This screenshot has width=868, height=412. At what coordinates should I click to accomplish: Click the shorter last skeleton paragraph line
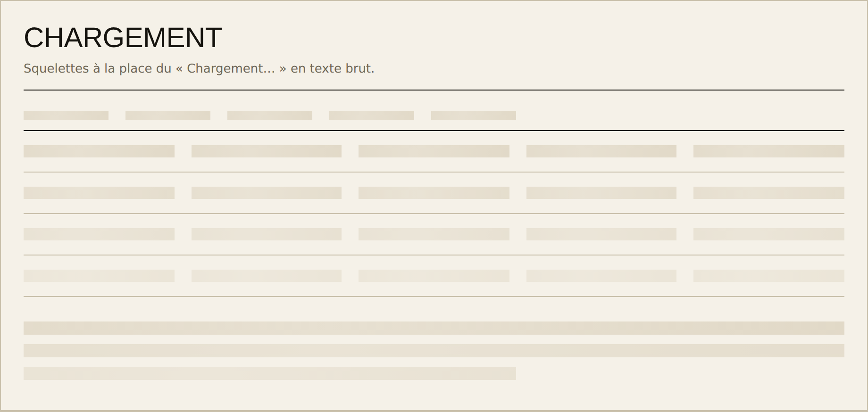pos(270,373)
